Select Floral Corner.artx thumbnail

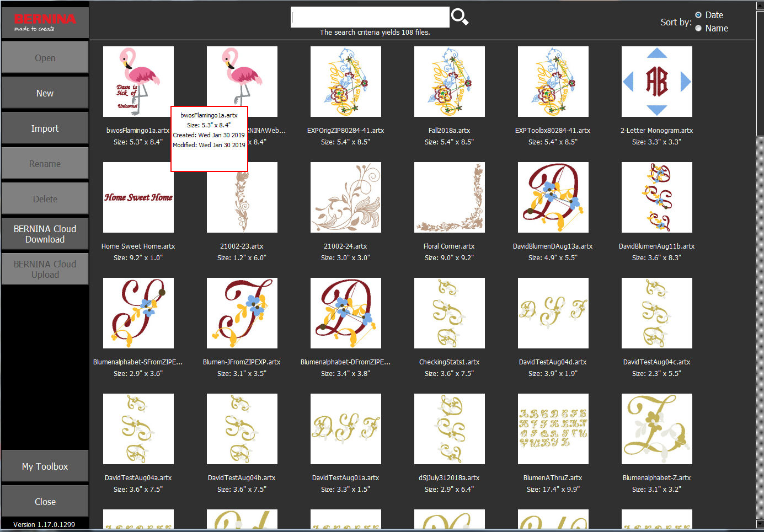[x=450, y=197]
